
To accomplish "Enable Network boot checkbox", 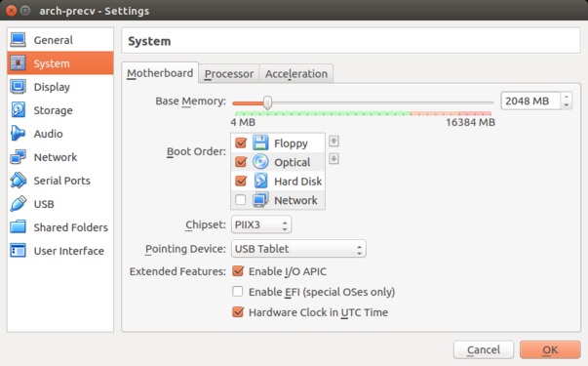I will 241,200.
